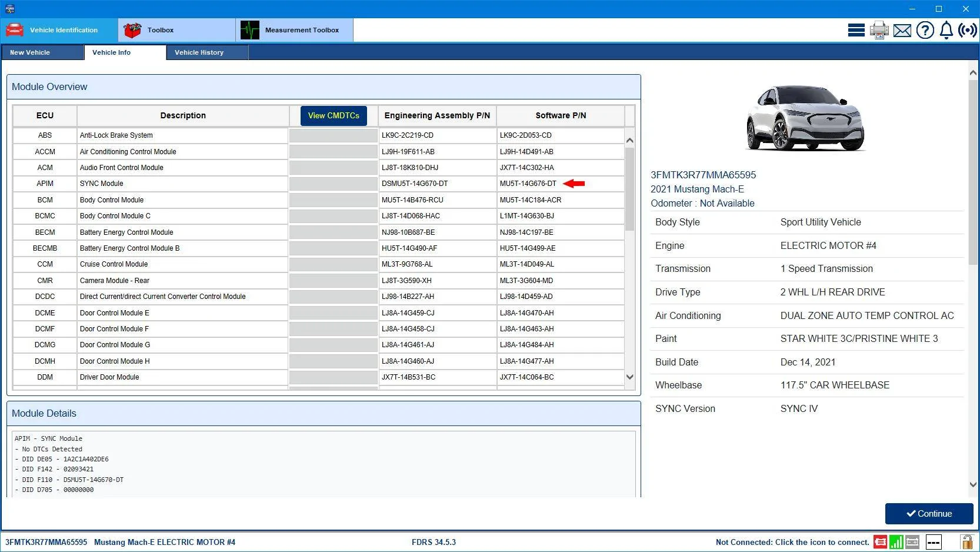The height and width of the screenshot is (552, 980).
Task: Open the help question mark icon
Action: 925,30
